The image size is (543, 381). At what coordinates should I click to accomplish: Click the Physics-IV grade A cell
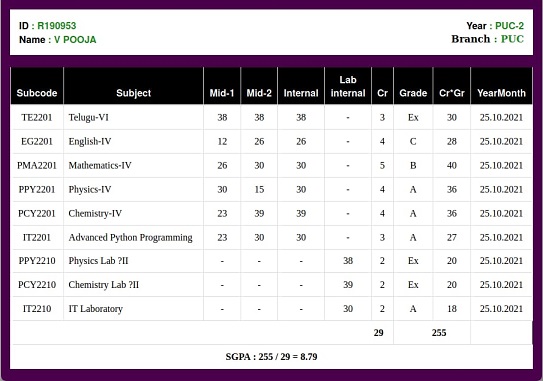pyautogui.click(x=413, y=189)
